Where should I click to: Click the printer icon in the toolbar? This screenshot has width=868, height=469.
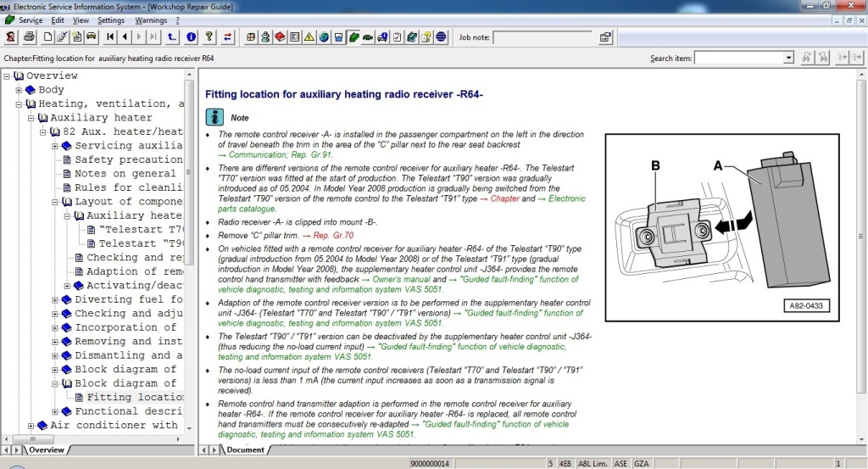(x=29, y=37)
